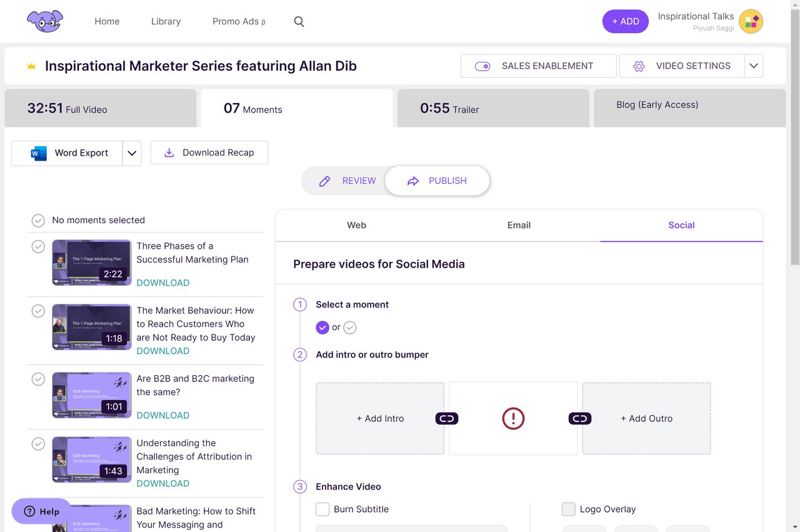Open the 0:55 Trailer tab
The width and height of the screenshot is (800, 532).
492,108
